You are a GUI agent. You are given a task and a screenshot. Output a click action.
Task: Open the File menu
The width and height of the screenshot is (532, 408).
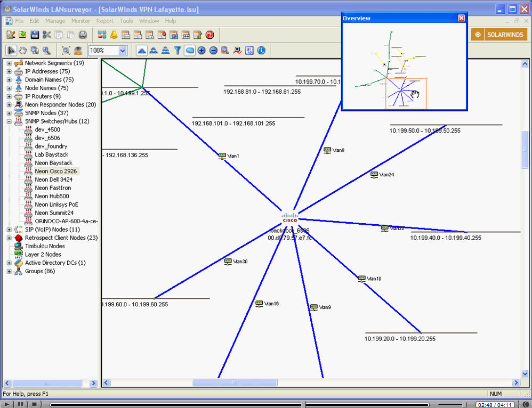click(x=19, y=21)
